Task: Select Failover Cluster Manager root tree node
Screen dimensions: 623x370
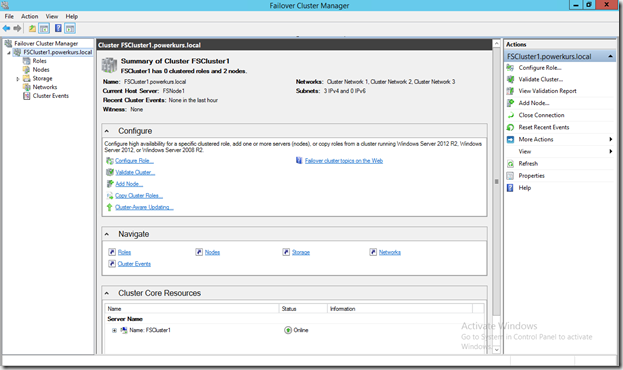Action: tap(46, 43)
